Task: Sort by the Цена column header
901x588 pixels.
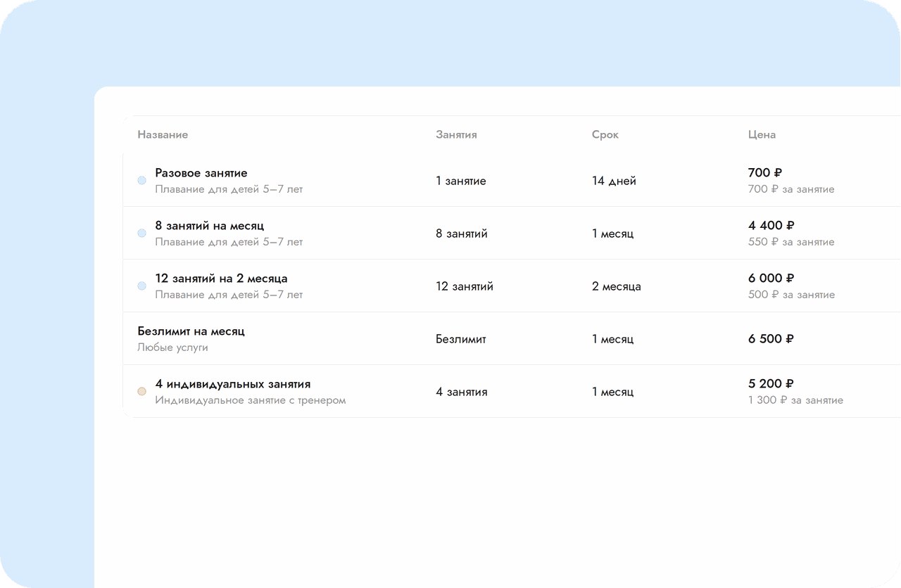Action: (762, 134)
